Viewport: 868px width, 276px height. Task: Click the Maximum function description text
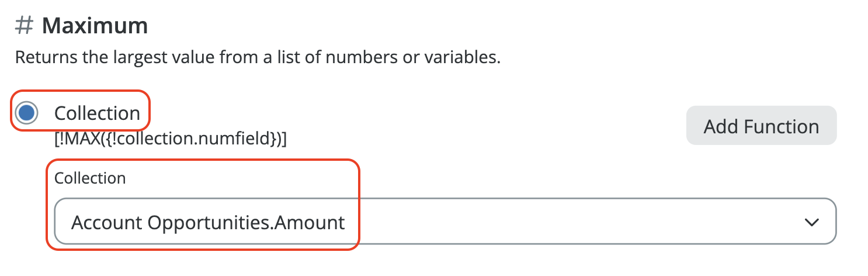[257, 58]
